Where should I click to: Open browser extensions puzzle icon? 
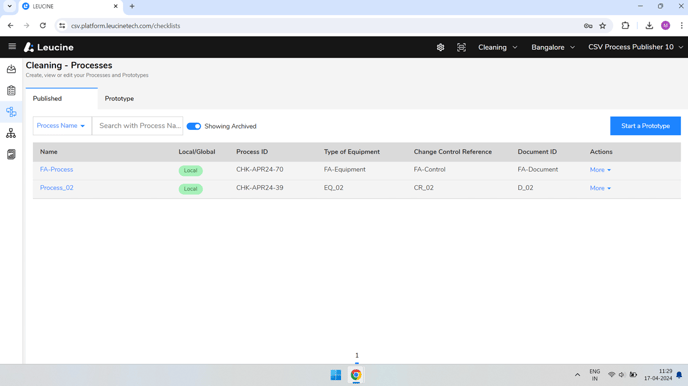(625, 25)
